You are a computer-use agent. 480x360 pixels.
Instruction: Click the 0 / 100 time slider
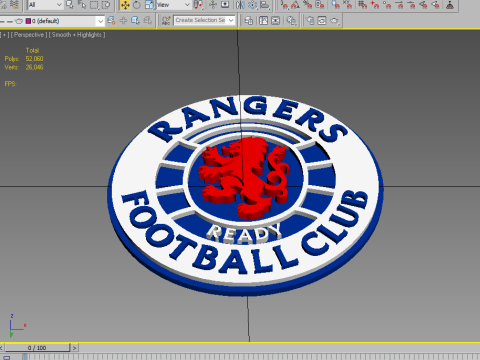point(37,348)
